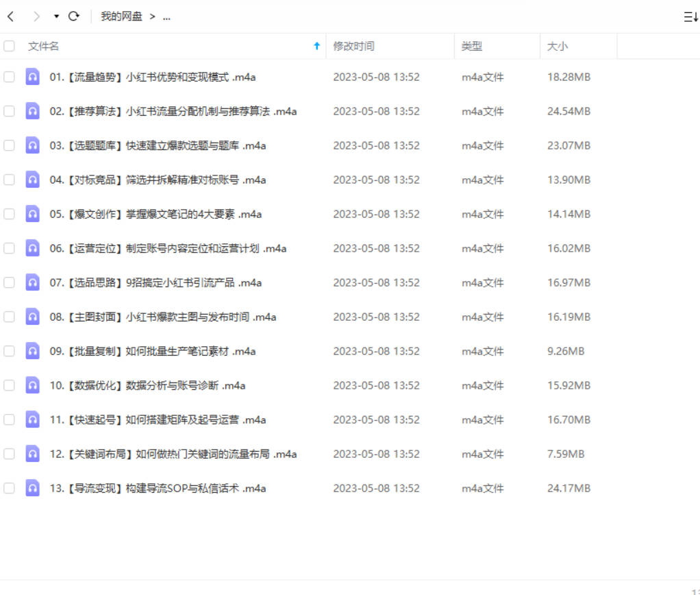Check the box for file 04 对标竞品

[x=9, y=180]
